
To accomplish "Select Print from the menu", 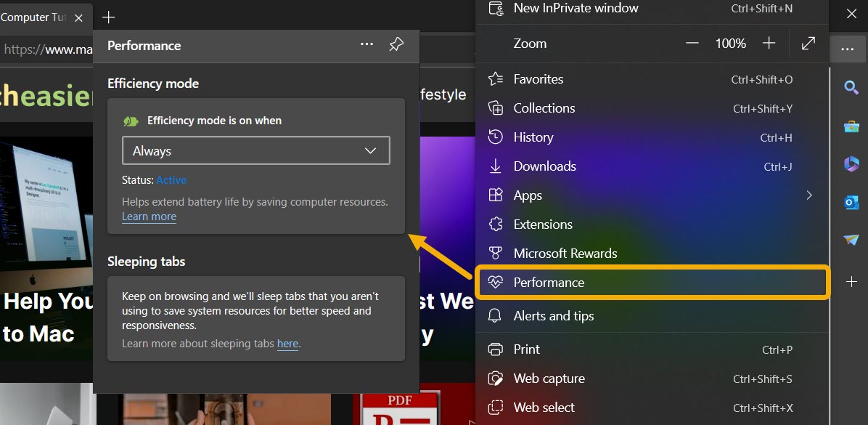I will click(525, 349).
